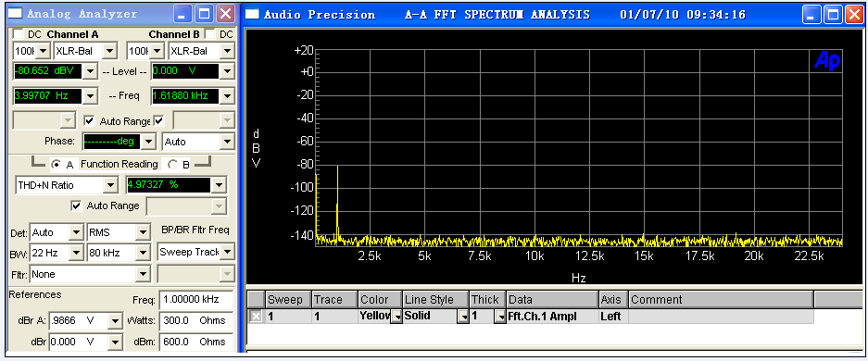Screen dimensions: 868x361
Task: Open Channel B XLR-Bal source dropdown
Action: (x=227, y=52)
